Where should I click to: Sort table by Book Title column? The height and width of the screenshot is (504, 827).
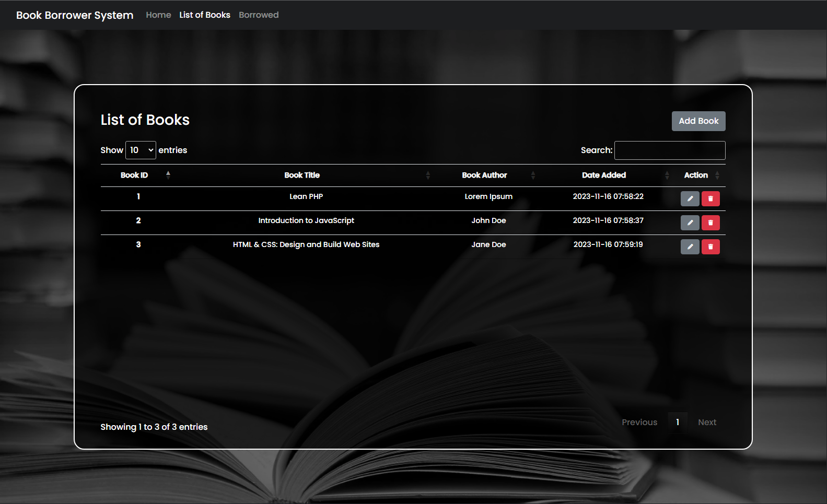coord(306,175)
